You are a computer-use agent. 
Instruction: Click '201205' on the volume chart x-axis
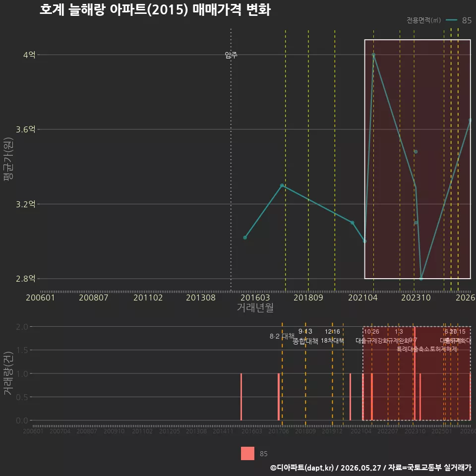170,431
